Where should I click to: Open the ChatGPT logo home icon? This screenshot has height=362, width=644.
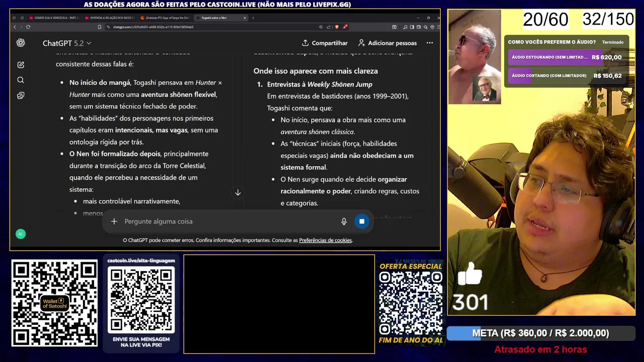coord(21,43)
